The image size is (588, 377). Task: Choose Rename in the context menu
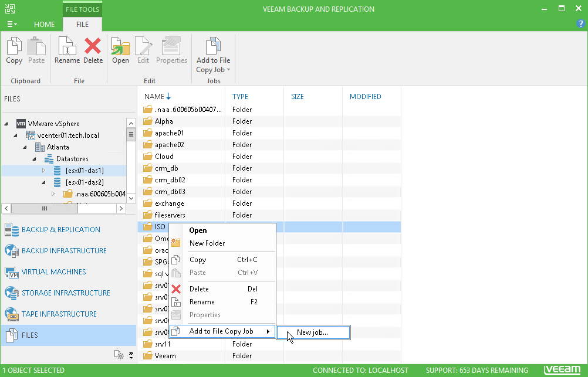coord(223,302)
